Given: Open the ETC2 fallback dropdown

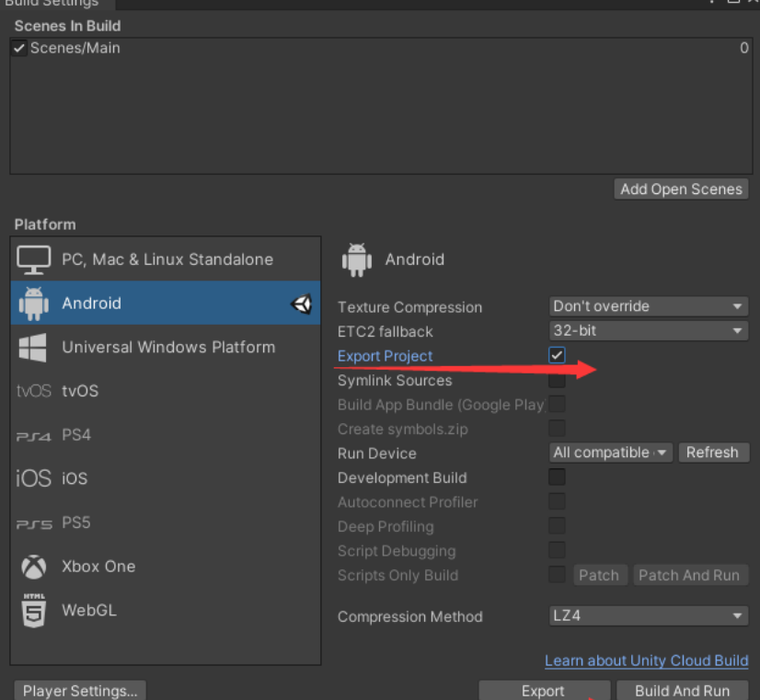Looking at the screenshot, I should click(649, 331).
